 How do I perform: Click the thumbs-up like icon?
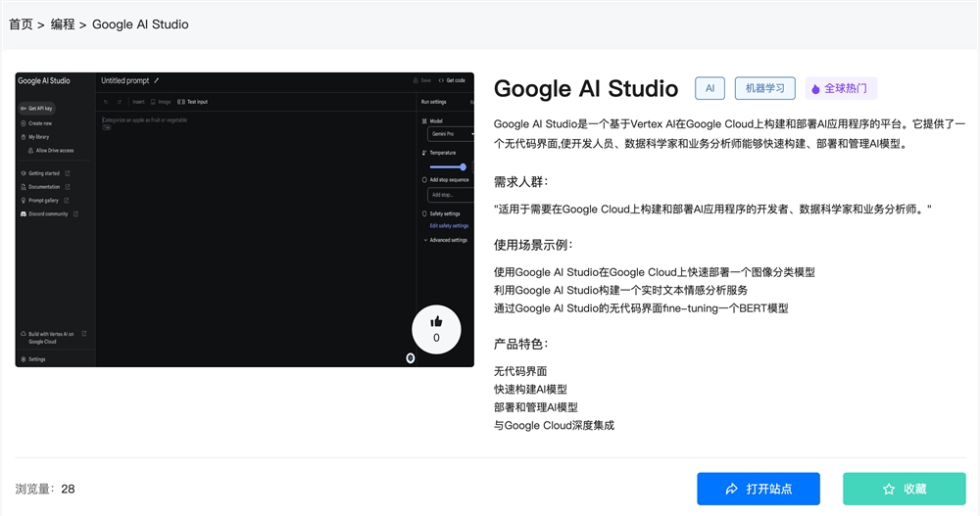[436, 322]
